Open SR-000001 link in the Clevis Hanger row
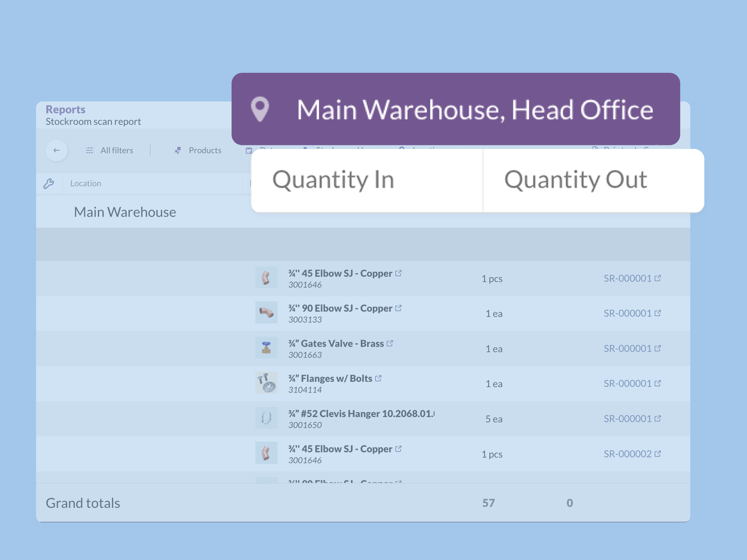Screen dimensions: 747x560 coord(627,419)
